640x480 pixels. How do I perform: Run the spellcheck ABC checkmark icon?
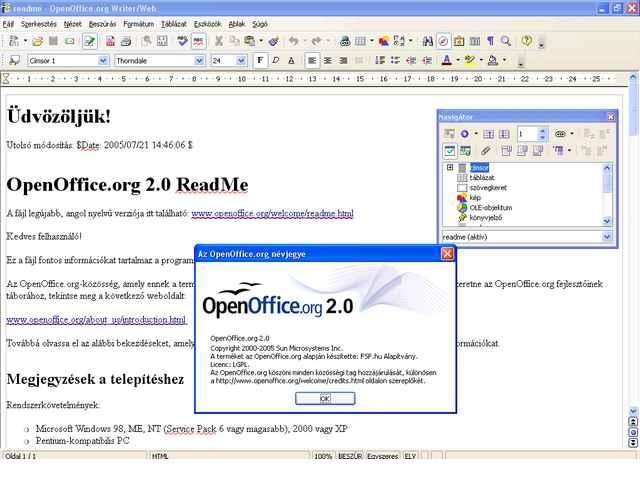pyautogui.click(x=182, y=41)
